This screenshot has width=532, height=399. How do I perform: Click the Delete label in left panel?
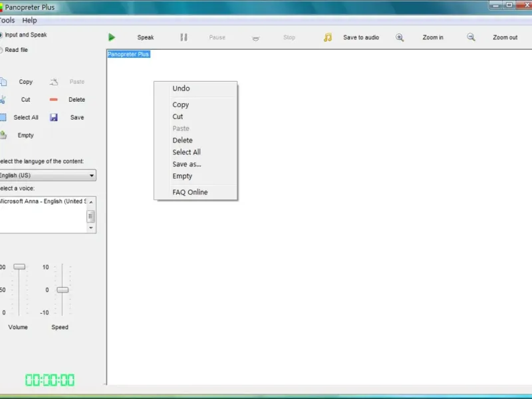click(x=76, y=99)
